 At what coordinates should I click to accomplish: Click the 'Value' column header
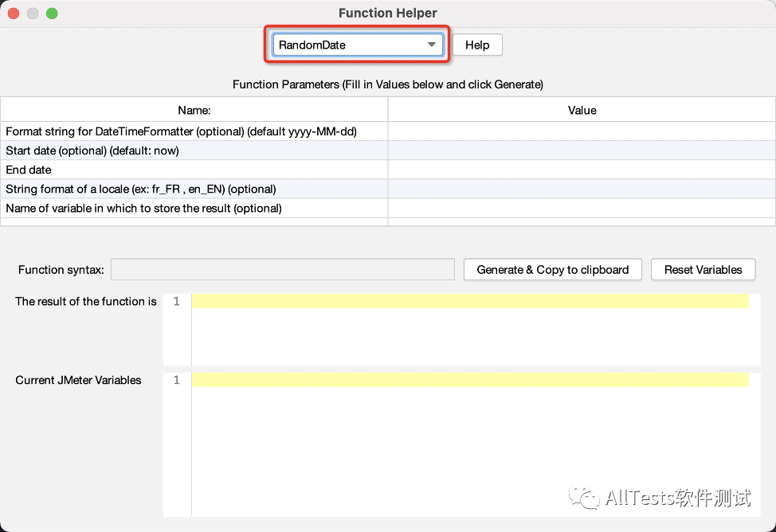tap(582, 110)
